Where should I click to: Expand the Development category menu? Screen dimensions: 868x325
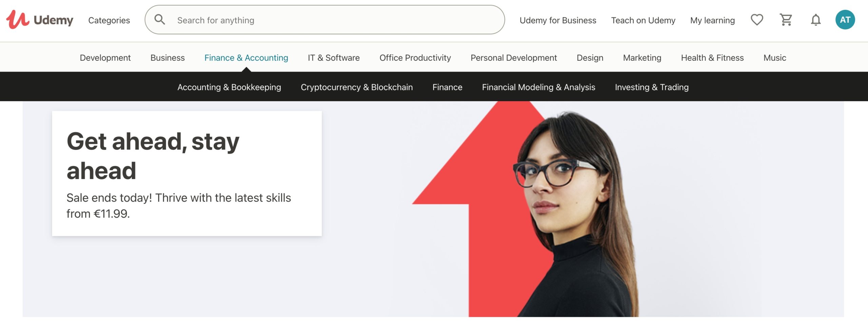[x=105, y=58]
